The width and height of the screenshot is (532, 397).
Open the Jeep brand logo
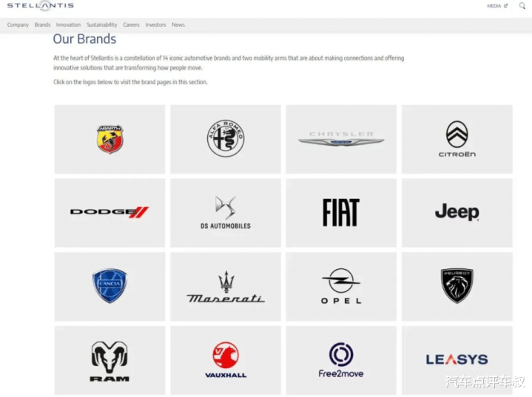(x=457, y=213)
